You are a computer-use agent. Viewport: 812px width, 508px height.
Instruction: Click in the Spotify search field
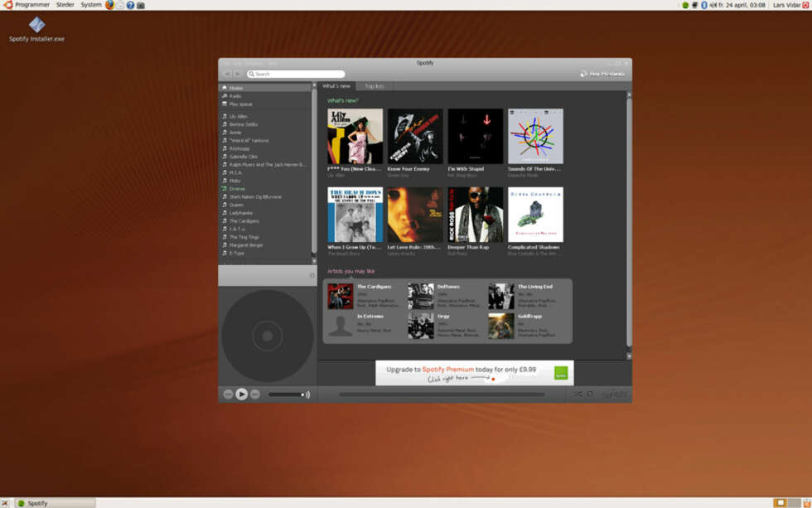click(296, 74)
